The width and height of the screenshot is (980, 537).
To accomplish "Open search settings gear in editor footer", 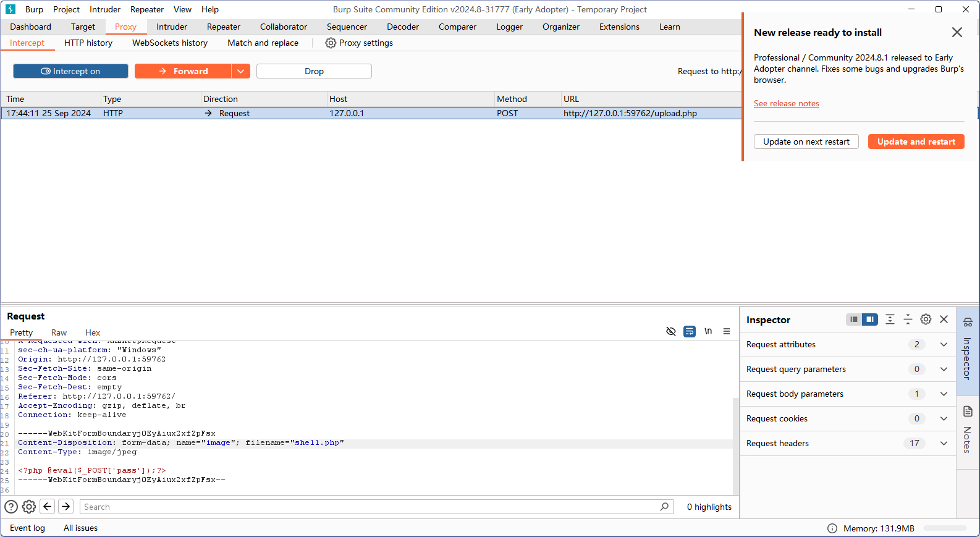I will pyautogui.click(x=29, y=507).
